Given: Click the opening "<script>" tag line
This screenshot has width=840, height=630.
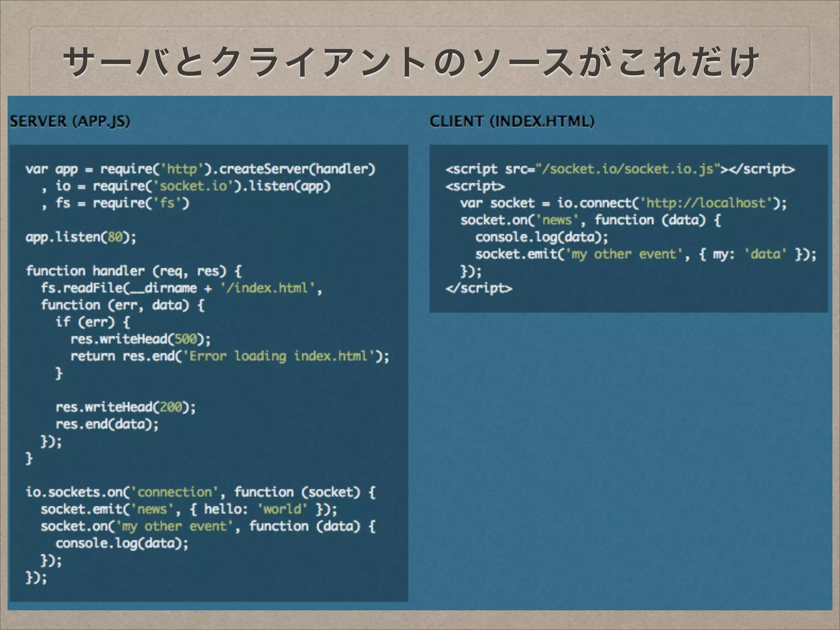Looking at the screenshot, I should (x=475, y=186).
